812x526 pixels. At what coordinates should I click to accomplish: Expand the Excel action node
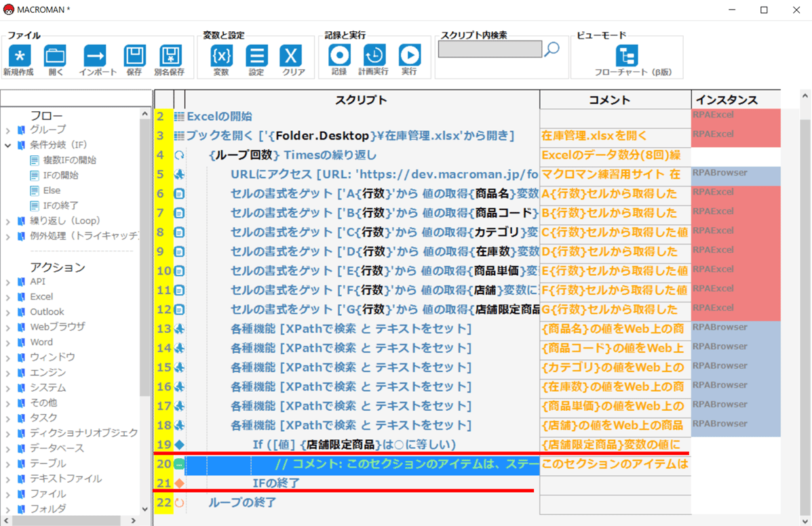[7, 298]
